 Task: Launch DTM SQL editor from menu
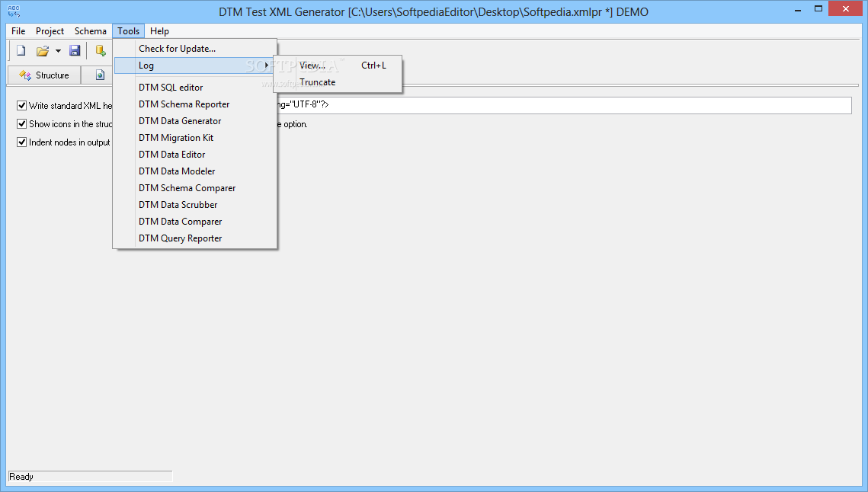pyautogui.click(x=195, y=88)
